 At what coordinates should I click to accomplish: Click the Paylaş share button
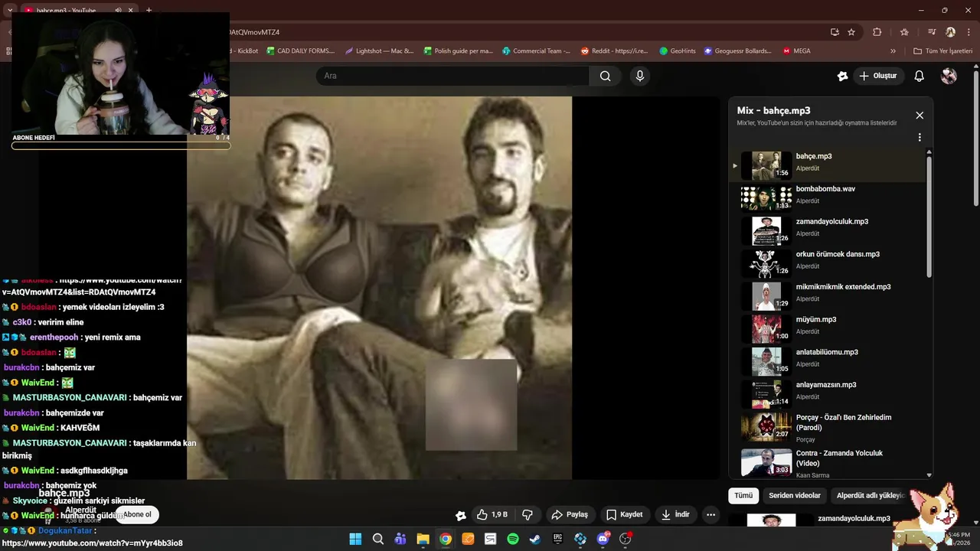[x=570, y=514]
